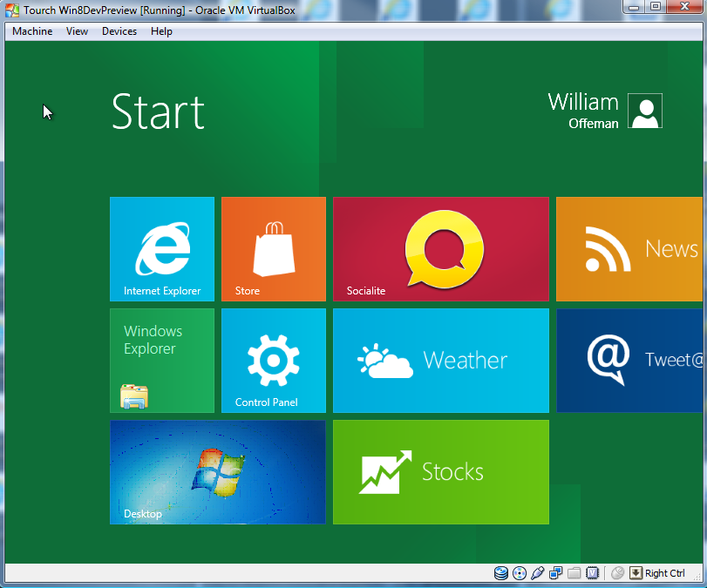Open the Store tile

[273, 249]
